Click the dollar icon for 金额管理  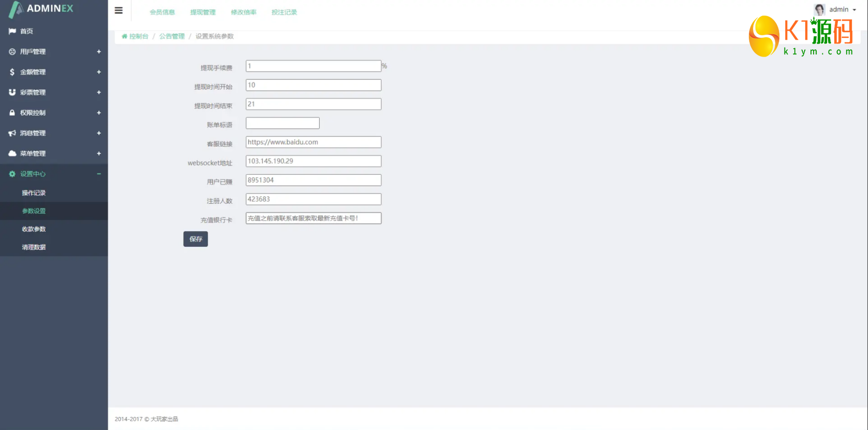[12, 72]
